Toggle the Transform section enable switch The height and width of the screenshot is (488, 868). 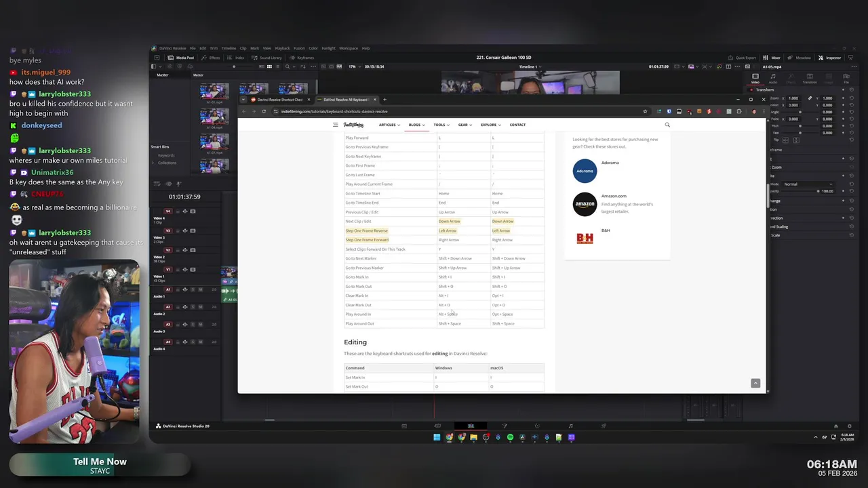tap(751, 89)
